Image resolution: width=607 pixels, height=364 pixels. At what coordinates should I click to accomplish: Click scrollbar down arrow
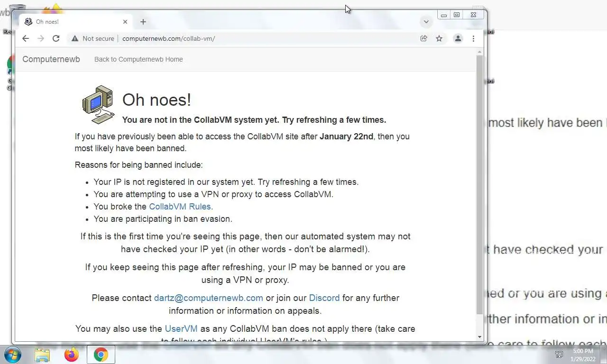(x=479, y=337)
